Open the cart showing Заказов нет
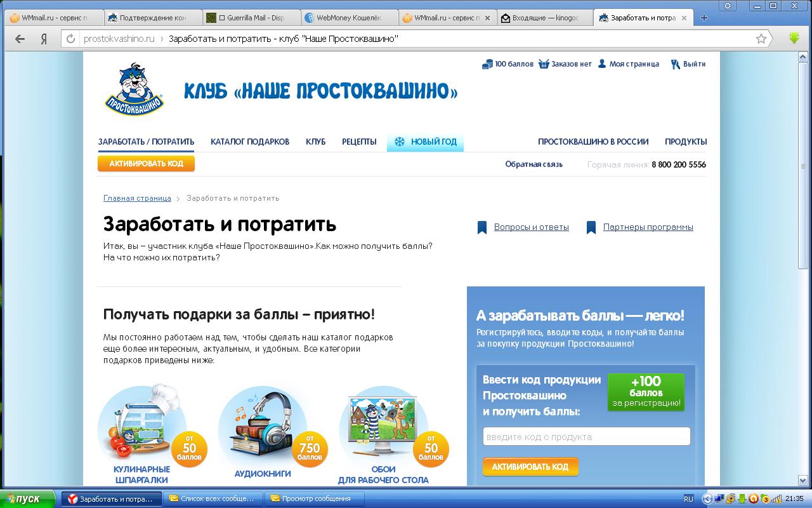812x508 pixels. (x=565, y=64)
